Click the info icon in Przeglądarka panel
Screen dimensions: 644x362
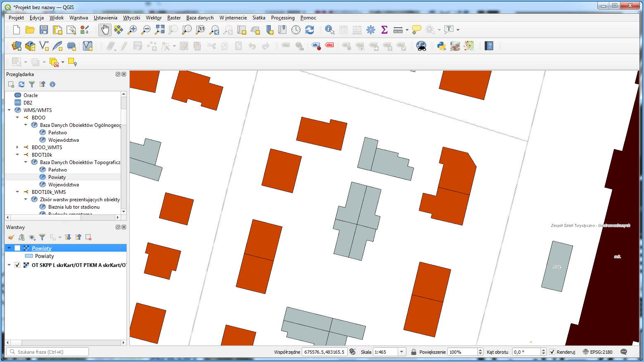click(52, 84)
